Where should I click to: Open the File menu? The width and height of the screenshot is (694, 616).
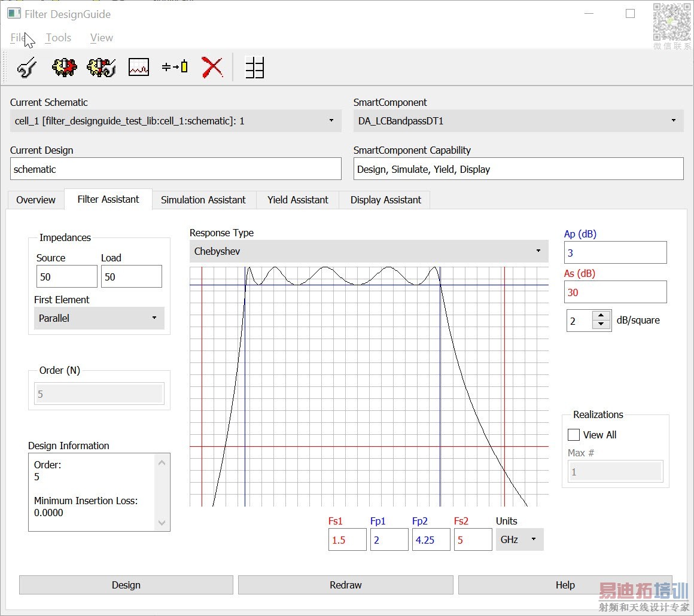tap(18, 38)
